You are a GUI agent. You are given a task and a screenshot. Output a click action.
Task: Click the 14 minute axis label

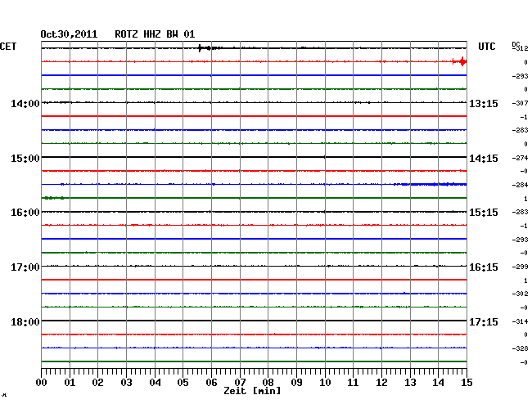[x=438, y=383]
